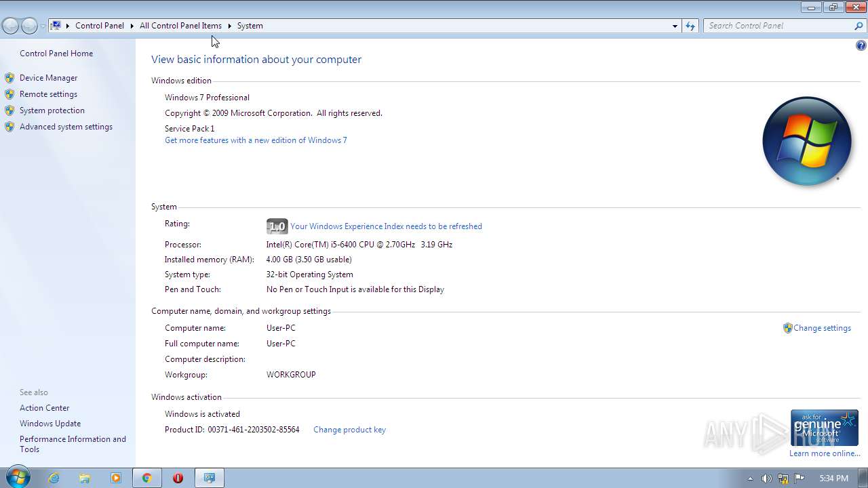This screenshot has height=488, width=868.
Task: Focus the Search Control Panel field
Action: tap(778, 26)
